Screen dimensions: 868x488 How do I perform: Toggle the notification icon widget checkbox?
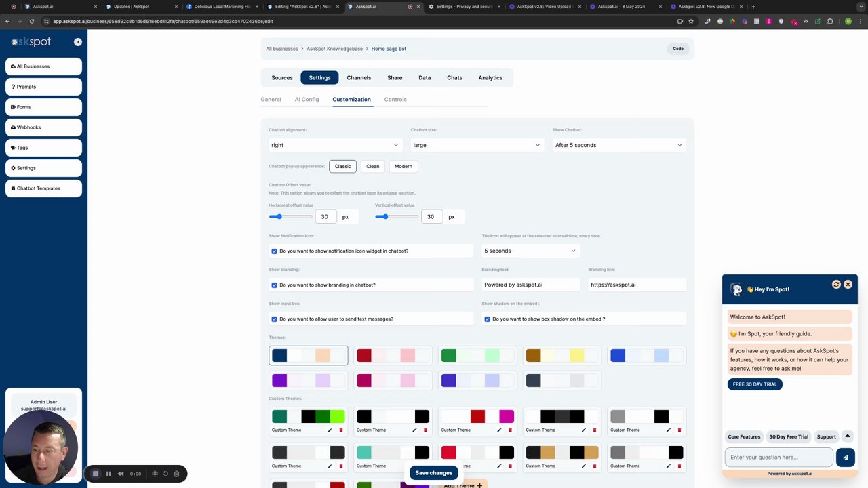[x=275, y=251]
